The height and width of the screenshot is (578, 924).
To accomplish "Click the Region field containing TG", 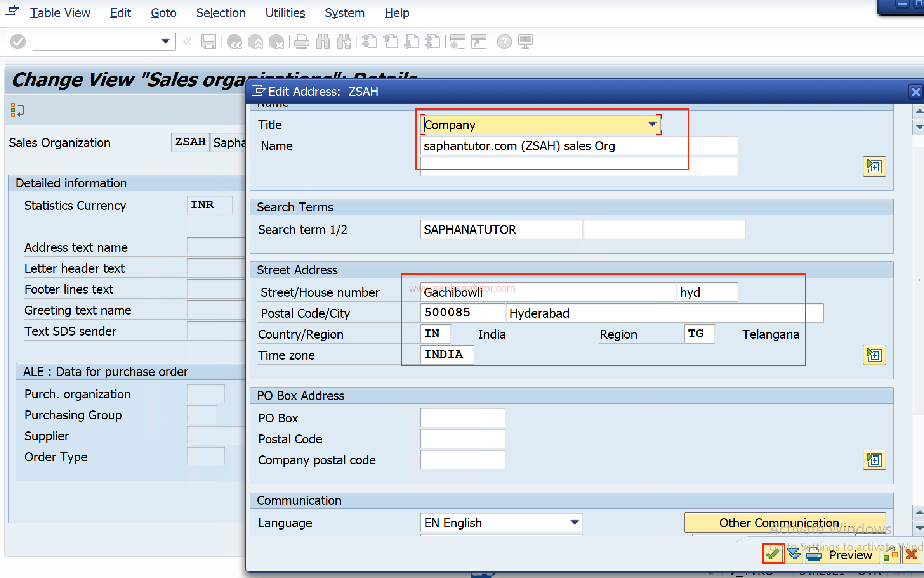I will 699,334.
